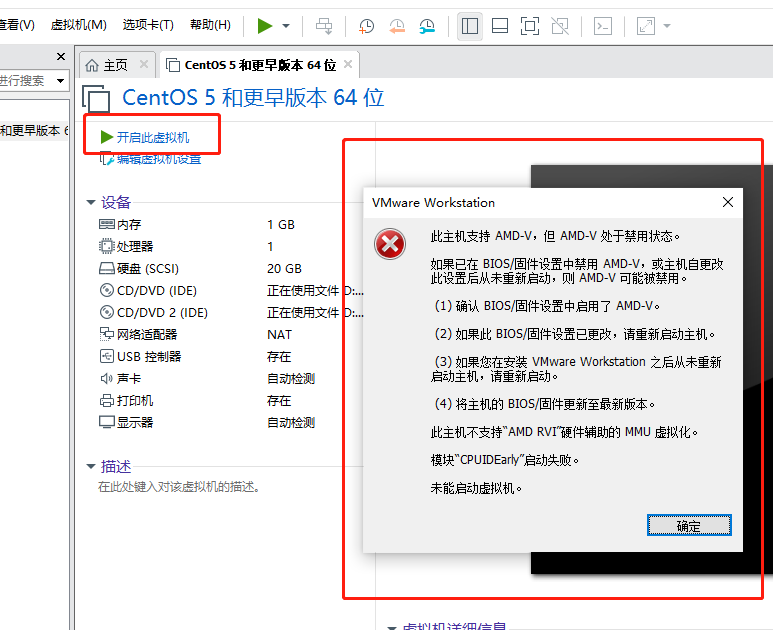Image resolution: width=773 pixels, height=630 pixels.
Task: Click the library search input field
Action: [x=26, y=80]
